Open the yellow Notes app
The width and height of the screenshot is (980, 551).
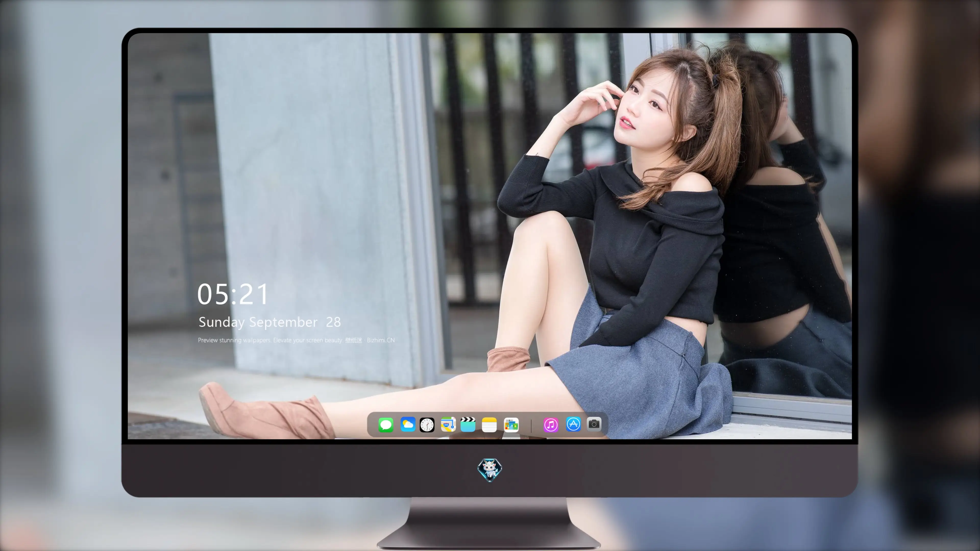[x=489, y=424]
